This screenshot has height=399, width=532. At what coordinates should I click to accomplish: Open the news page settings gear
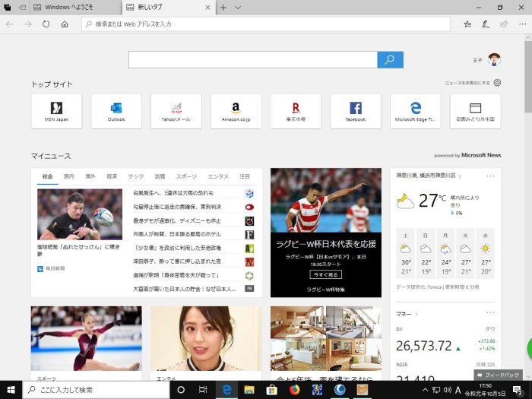pos(497,83)
